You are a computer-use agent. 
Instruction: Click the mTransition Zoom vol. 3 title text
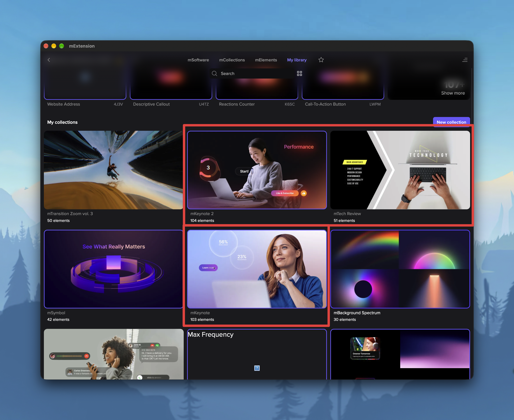(70, 214)
